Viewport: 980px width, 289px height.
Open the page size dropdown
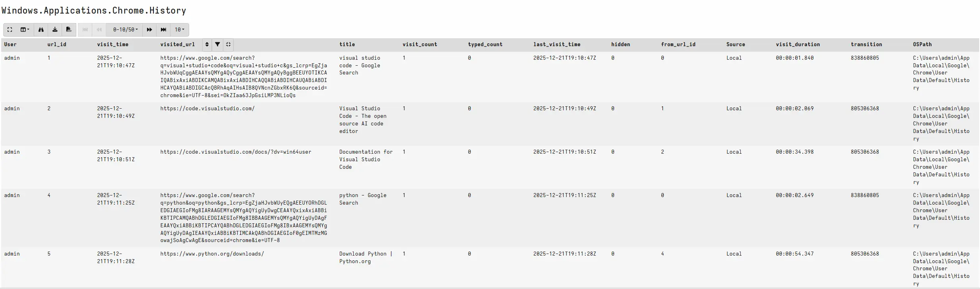(x=179, y=29)
